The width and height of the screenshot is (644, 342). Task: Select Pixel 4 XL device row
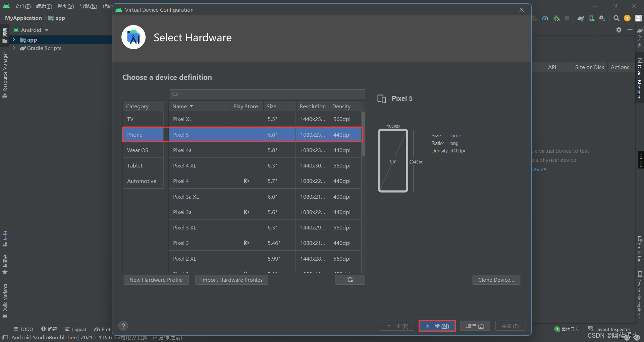[265, 165]
